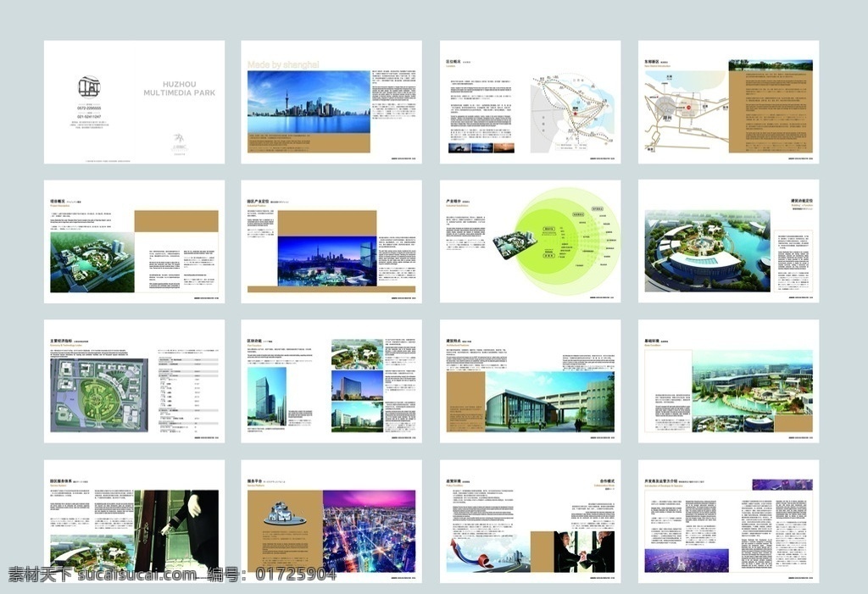
Task: Open the Shanghai skyline photo by the water
Action: coord(309,102)
